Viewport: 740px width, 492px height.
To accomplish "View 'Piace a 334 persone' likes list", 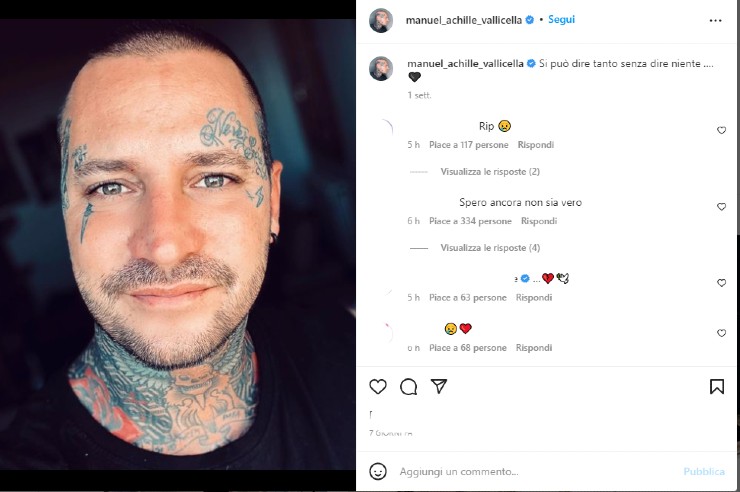I will click(x=470, y=221).
